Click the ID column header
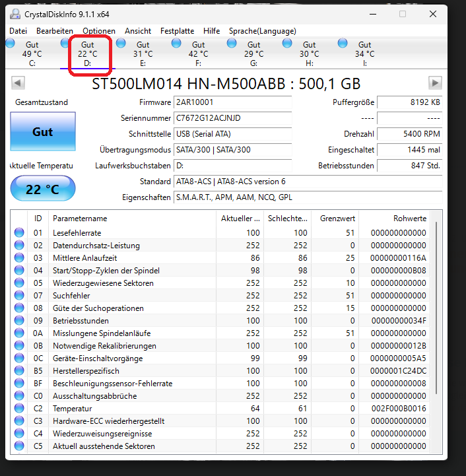The height and width of the screenshot is (476, 466). 38,219
